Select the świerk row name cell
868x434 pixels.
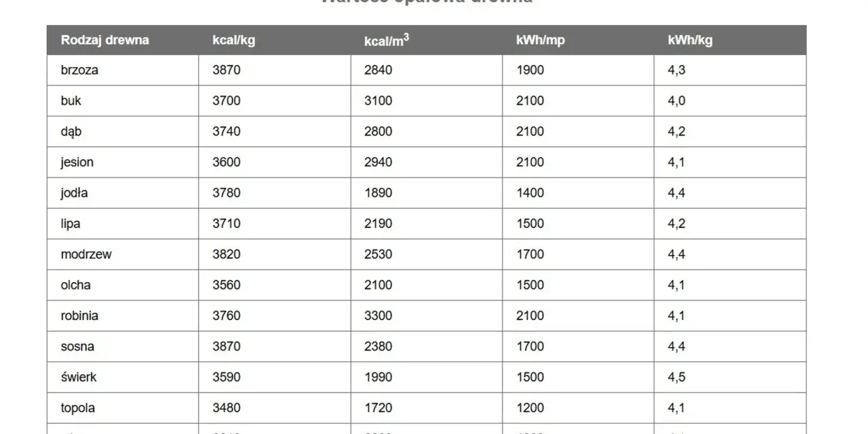[x=123, y=377]
